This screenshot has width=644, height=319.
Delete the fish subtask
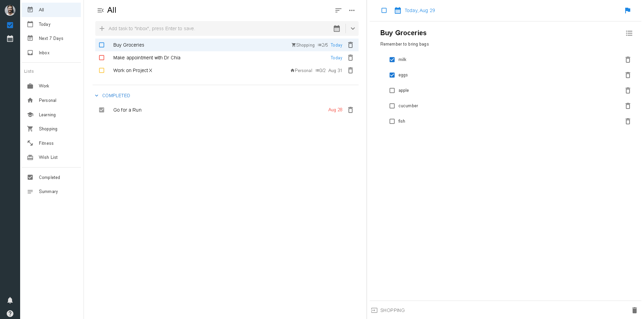pyautogui.click(x=628, y=121)
